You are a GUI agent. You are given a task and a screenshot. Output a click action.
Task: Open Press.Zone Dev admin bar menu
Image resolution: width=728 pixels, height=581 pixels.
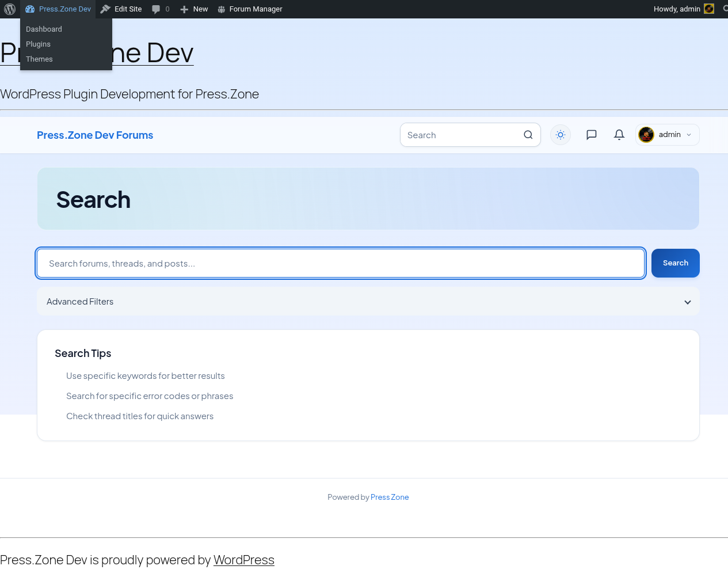[58, 9]
